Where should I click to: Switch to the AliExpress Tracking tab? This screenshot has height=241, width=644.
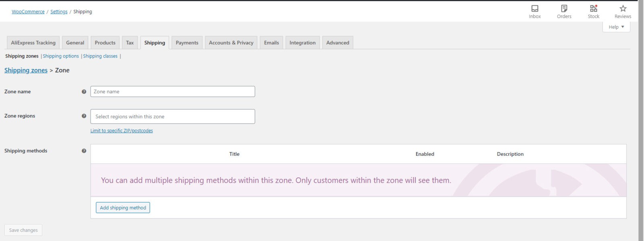pos(33,43)
